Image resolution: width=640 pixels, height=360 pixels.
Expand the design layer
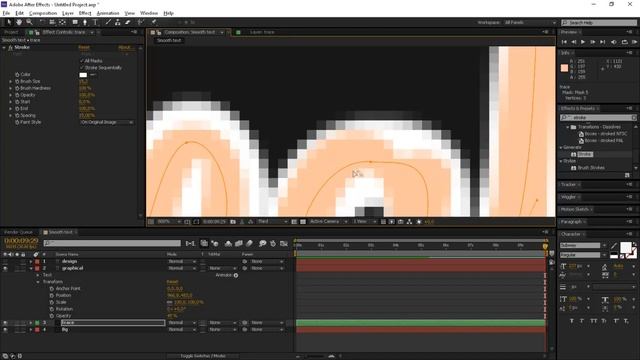31,261
